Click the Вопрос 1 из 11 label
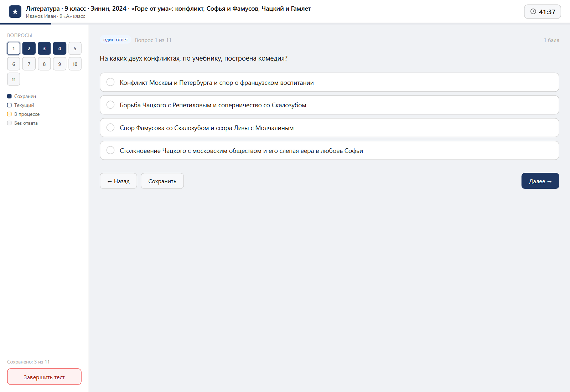 tap(153, 40)
